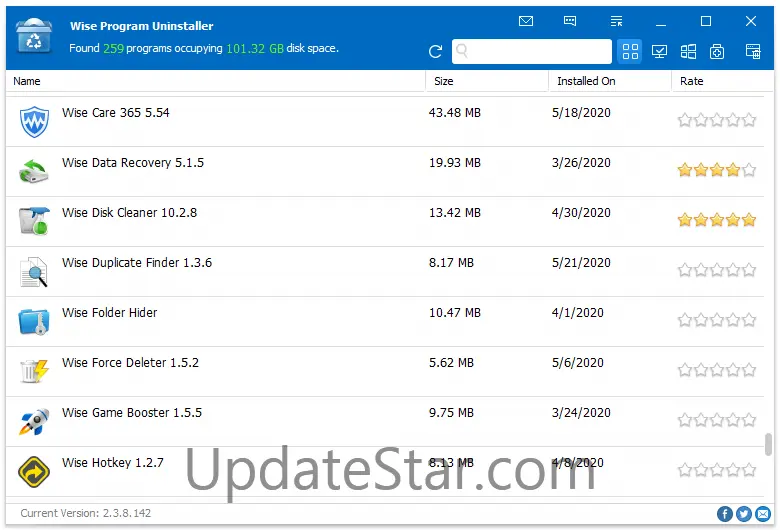Click the 3/26/2020 install date

pos(581,163)
